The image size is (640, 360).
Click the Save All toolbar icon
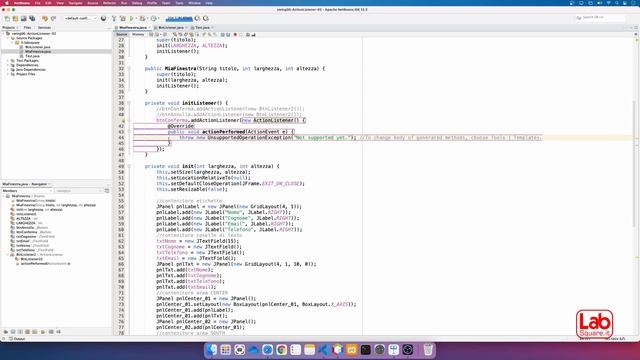click(32, 18)
